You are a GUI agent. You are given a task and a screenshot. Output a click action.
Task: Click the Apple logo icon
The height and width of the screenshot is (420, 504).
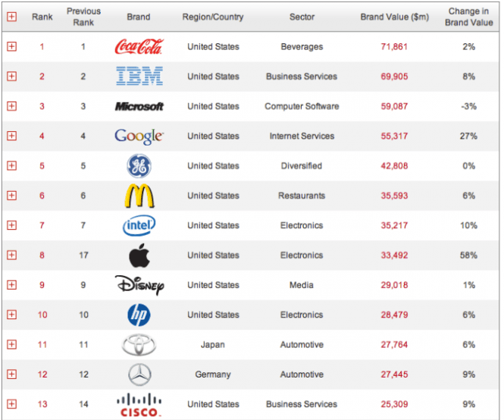click(139, 255)
